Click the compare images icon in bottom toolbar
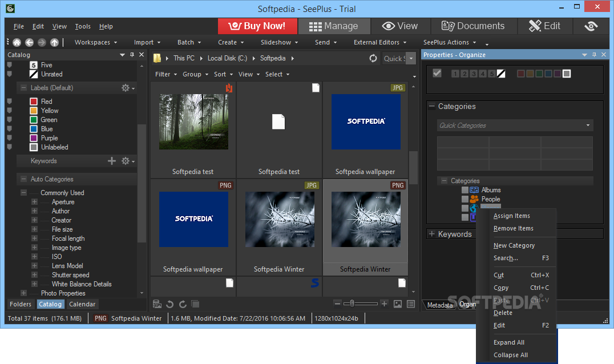 coord(195,304)
